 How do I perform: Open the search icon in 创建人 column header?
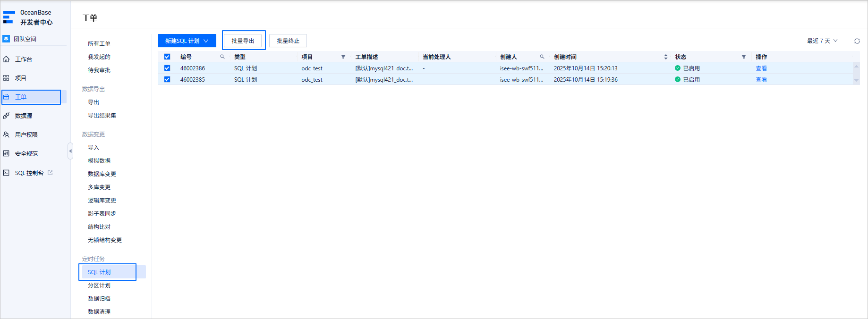[542, 57]
